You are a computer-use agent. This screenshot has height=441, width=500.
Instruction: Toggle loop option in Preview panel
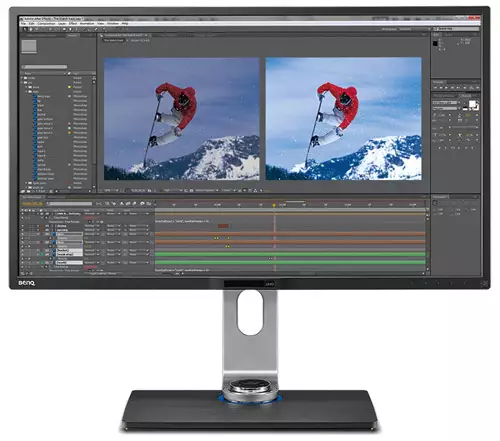pos(472,88)
